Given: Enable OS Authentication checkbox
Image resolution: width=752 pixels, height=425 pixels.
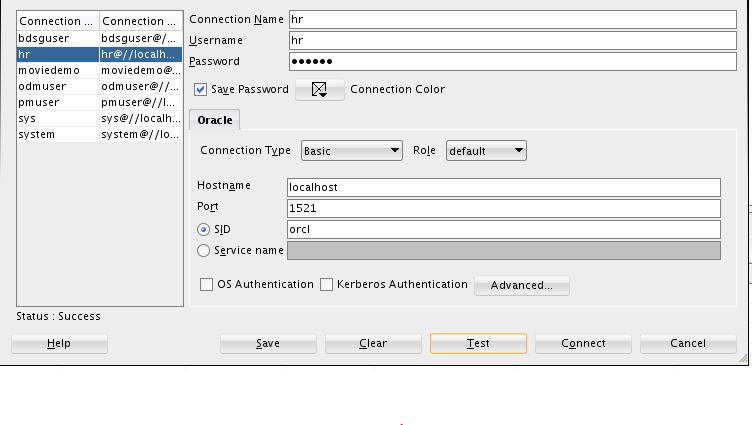Looking at the screenshot, I should [x=207, y=285].
